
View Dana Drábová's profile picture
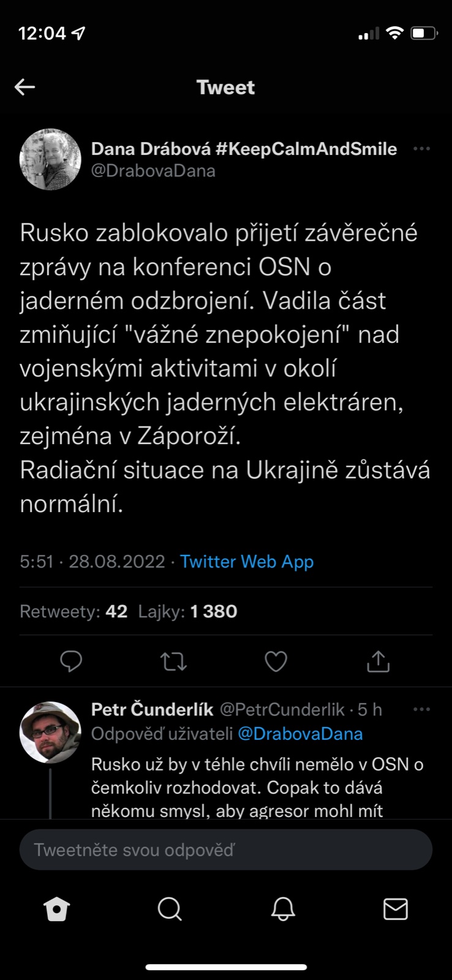[x=50, y=159]
